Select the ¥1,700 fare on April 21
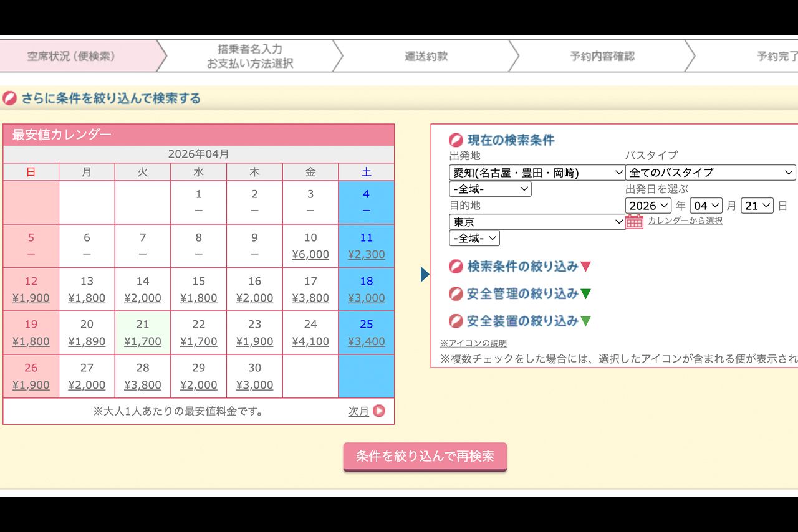The height and width of the screenshot is (532, 798). click(143, 341)
